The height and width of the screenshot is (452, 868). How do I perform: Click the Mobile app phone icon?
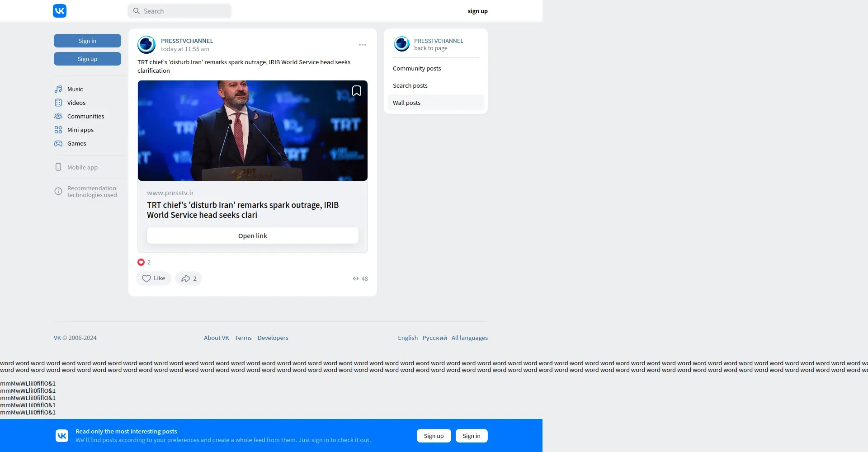tap(58, 167)
